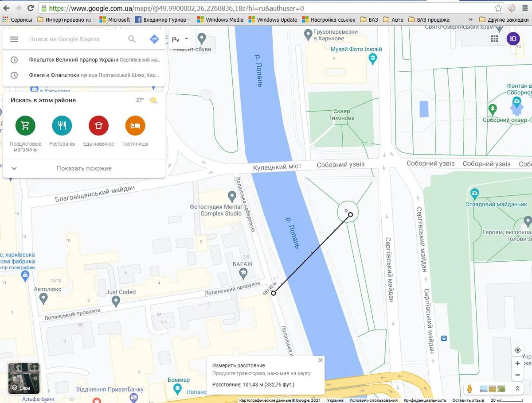Click the Боммер marker icon

click(x=178, y=389)
